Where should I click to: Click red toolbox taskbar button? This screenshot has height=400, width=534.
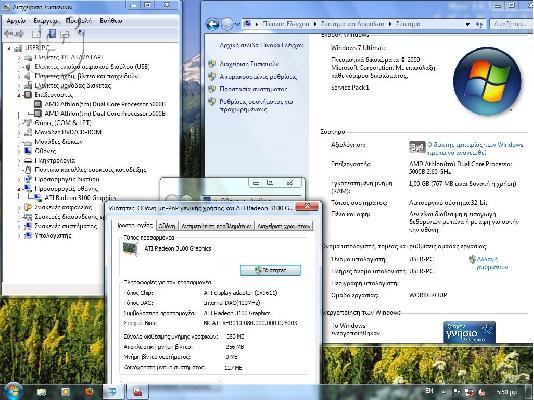coord(138,393)
